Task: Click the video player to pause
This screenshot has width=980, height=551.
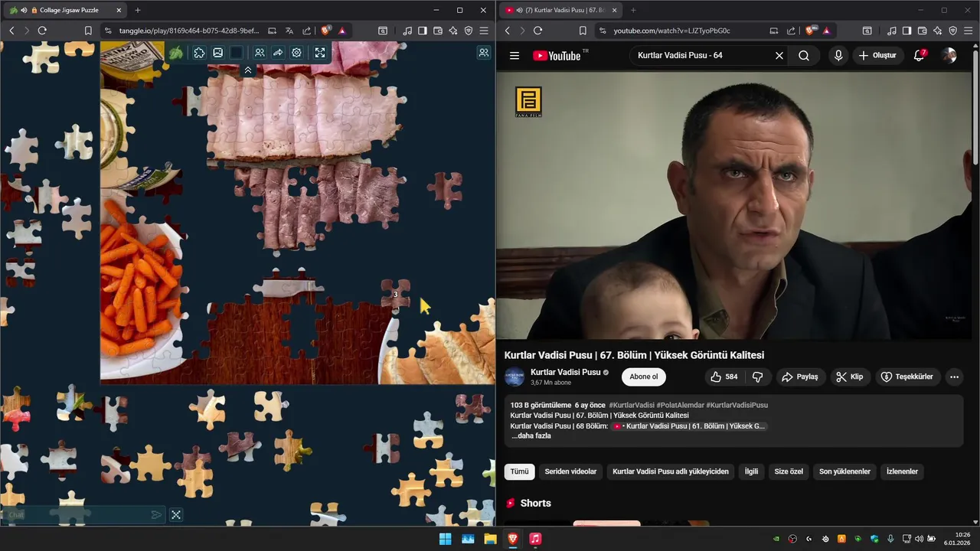Action: click(x=735, y=207)
